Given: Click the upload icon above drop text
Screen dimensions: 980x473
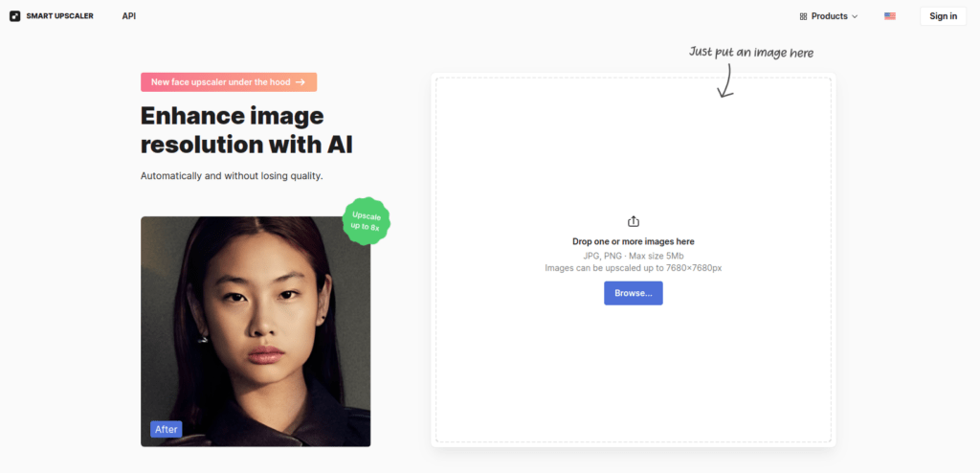Looking at the screenshot, I should pyautogui.click(x=634, y=221).
